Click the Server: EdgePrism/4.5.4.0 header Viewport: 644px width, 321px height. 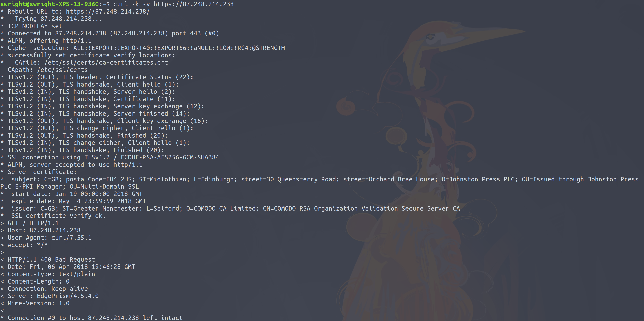click(49, 296)
